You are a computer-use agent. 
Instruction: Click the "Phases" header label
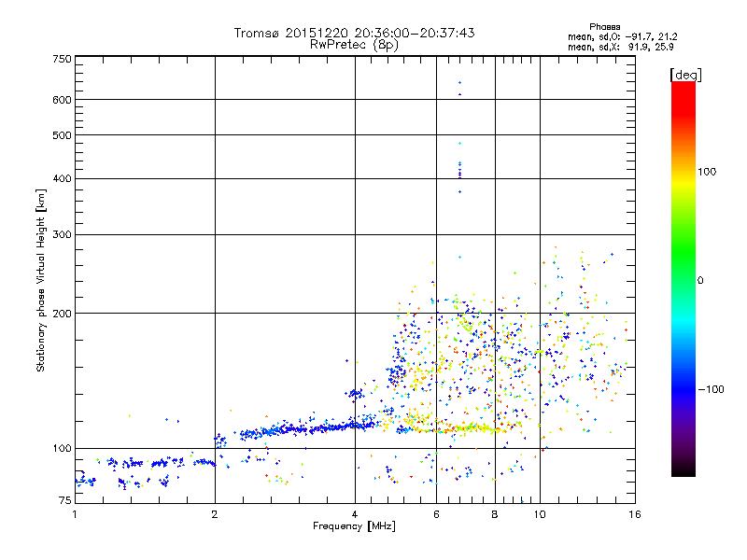coord(604,27)
